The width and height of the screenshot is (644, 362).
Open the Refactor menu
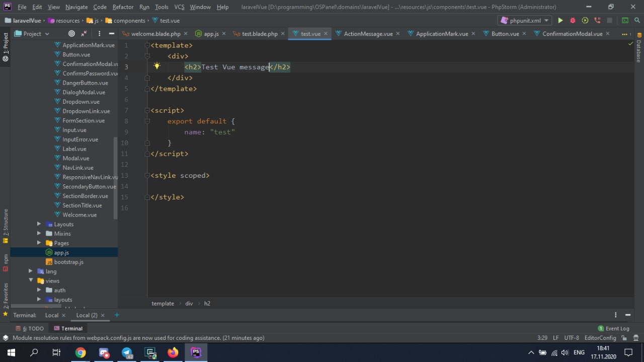tap(123, 7)
